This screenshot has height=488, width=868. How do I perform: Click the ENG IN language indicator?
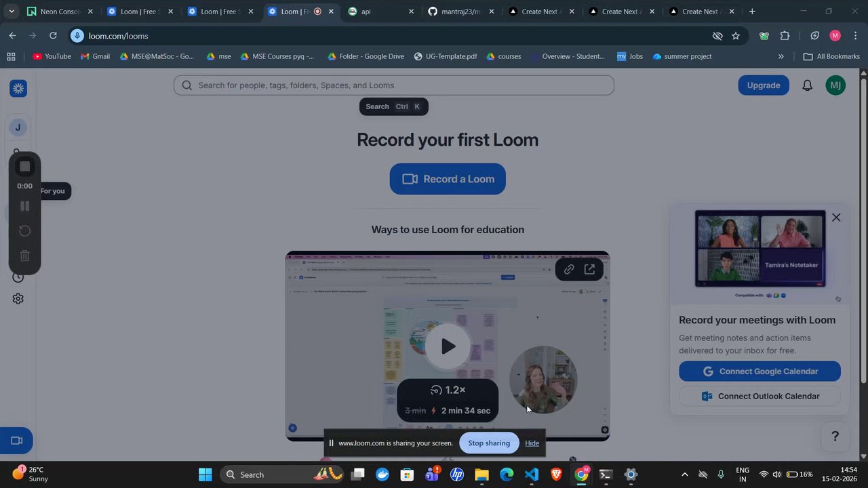tap(743, 474)
